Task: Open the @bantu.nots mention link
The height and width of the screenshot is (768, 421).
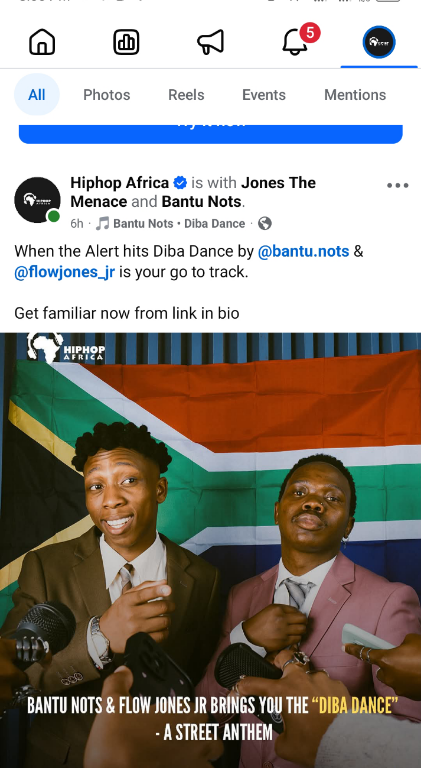Action: tap(304, 251)
